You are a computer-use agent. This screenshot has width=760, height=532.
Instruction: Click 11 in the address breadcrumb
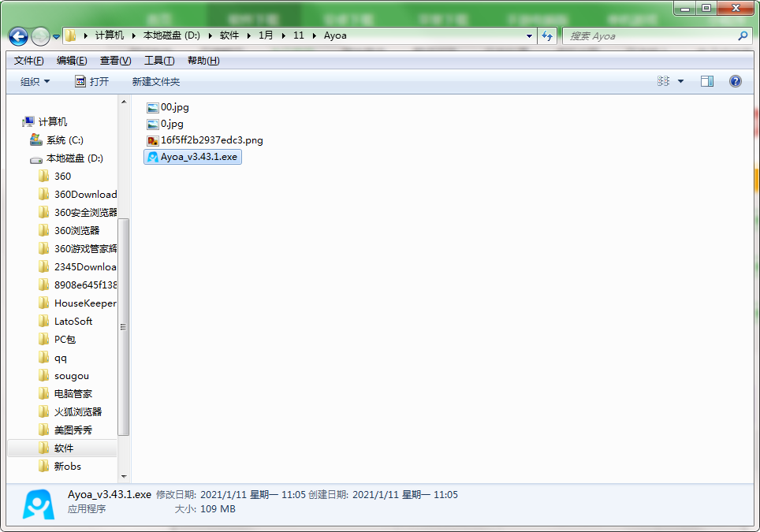(299, 35)
